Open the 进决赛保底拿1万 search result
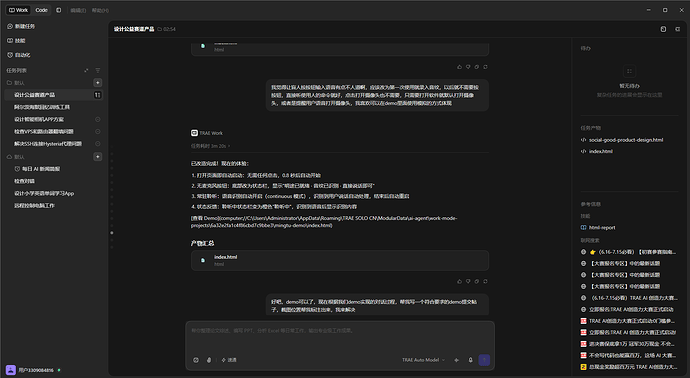 click(x=628, y=344)
